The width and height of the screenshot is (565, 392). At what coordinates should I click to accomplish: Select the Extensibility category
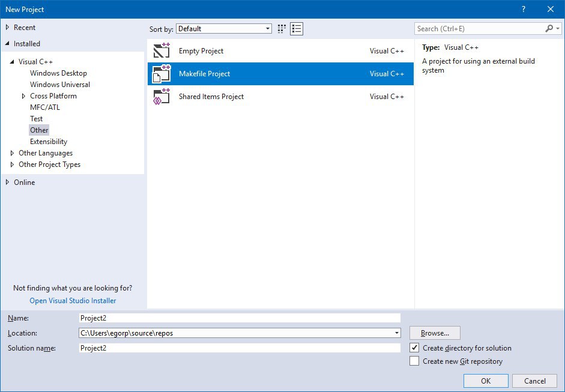pos(49,142)
